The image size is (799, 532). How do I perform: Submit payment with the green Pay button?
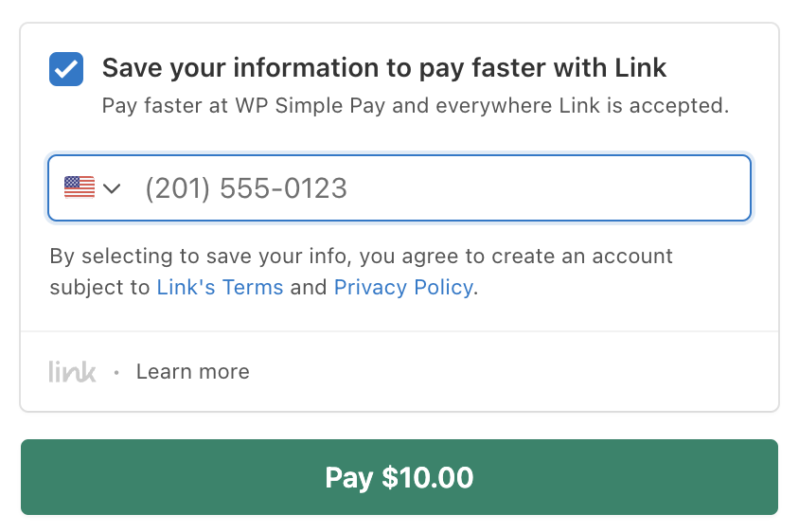click(399, 477)
